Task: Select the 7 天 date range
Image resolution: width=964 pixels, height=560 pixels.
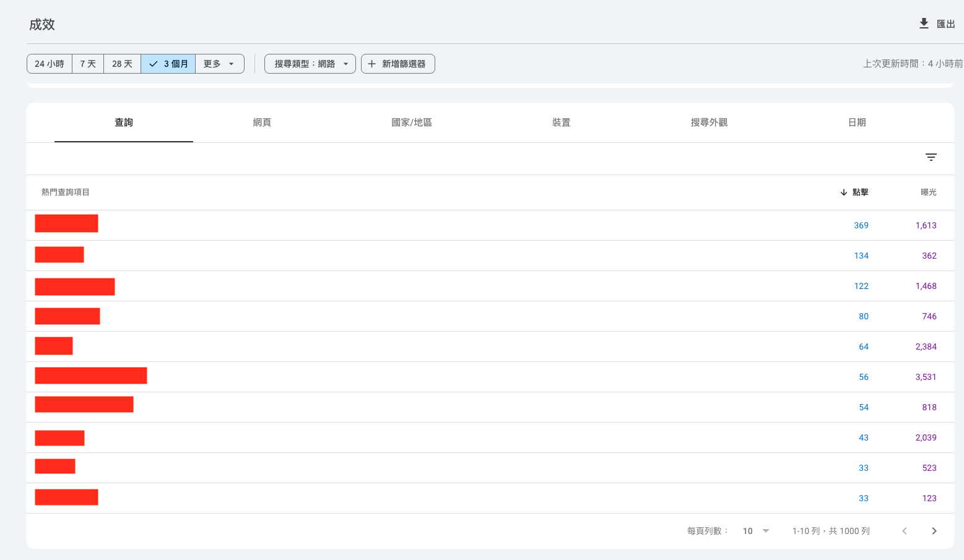Action: (x=88, y=64)
